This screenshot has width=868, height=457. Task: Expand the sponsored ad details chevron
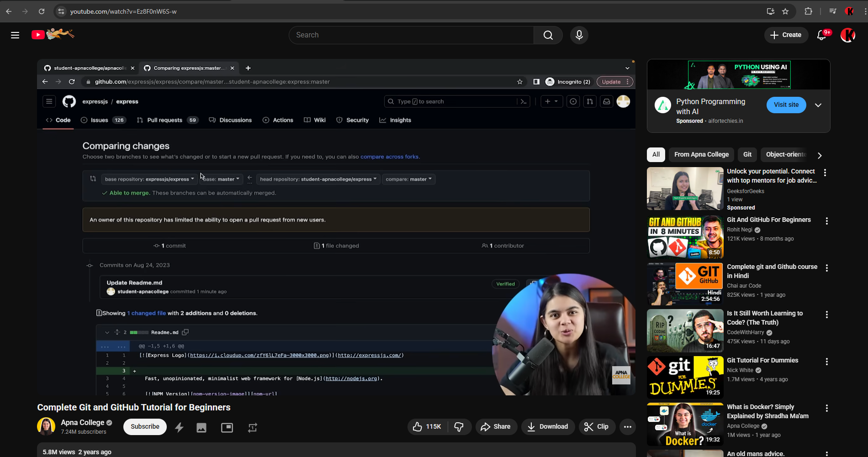click(818, 105)
